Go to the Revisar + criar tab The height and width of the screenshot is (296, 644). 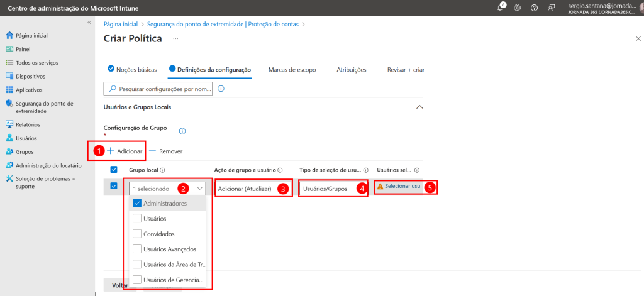pos(406,70)
